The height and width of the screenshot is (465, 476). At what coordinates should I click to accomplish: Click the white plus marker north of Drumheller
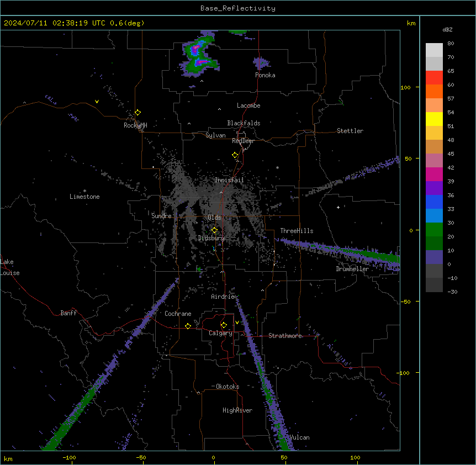338,207
